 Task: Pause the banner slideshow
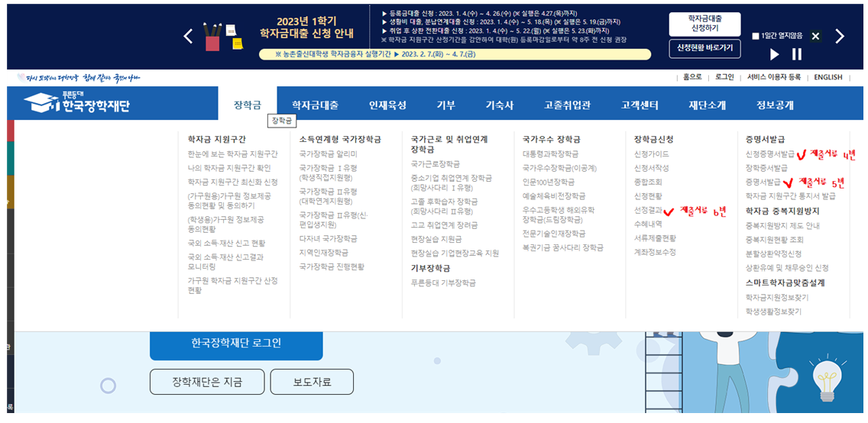tap(797, 54)
